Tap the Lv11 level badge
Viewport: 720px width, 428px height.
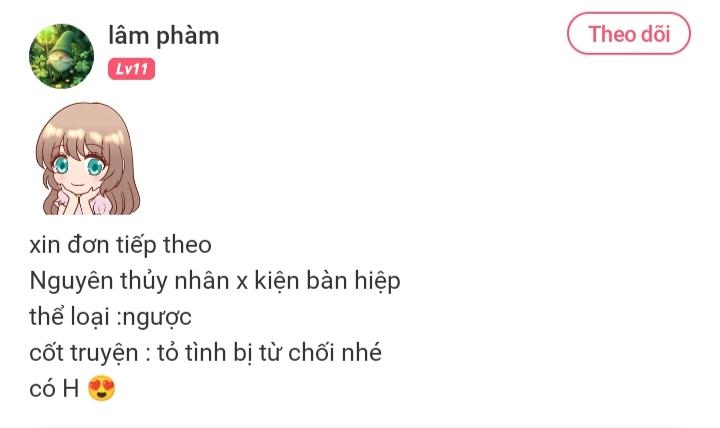tap(131, 69)
